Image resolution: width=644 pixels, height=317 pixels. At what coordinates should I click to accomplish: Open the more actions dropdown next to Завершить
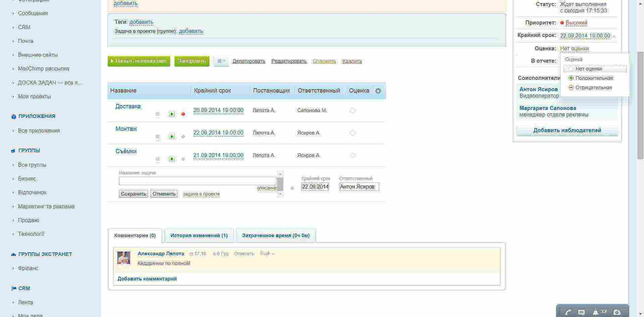click(221, 61)
